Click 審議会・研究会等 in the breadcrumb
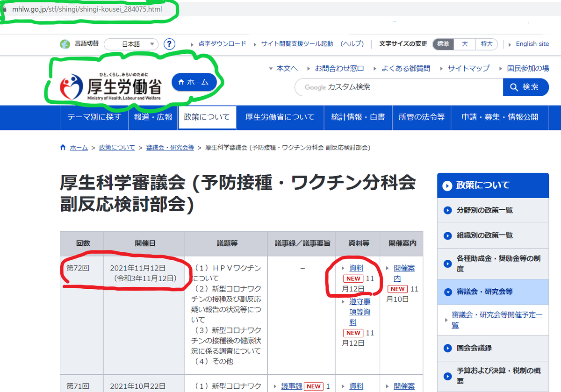This screenshot has width=561, height=392. click(x=170, y=147)
